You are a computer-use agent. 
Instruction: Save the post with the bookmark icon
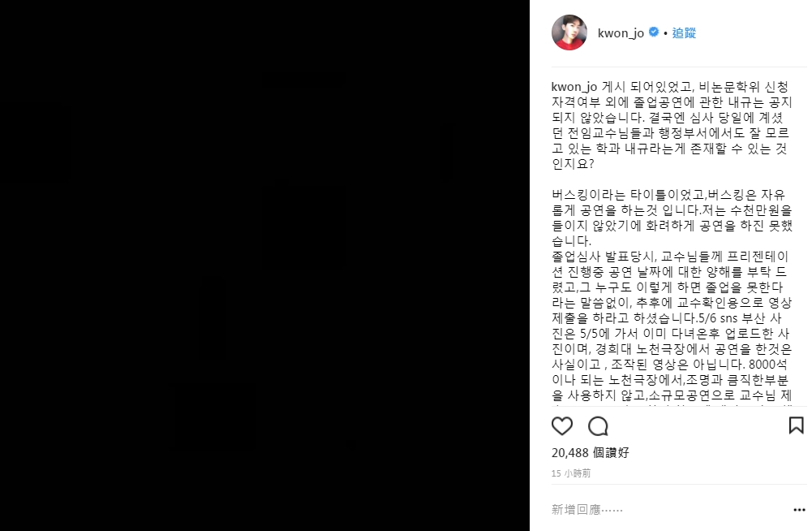pyautogui.click(x=796, y=425)
